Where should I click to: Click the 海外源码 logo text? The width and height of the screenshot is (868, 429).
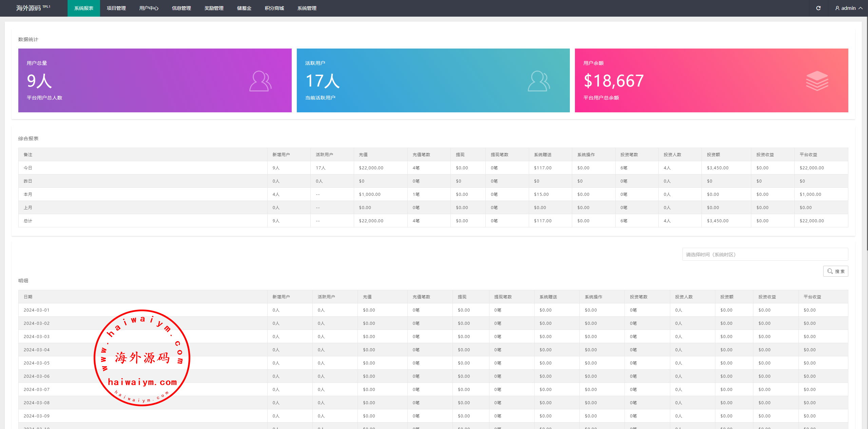28,8
